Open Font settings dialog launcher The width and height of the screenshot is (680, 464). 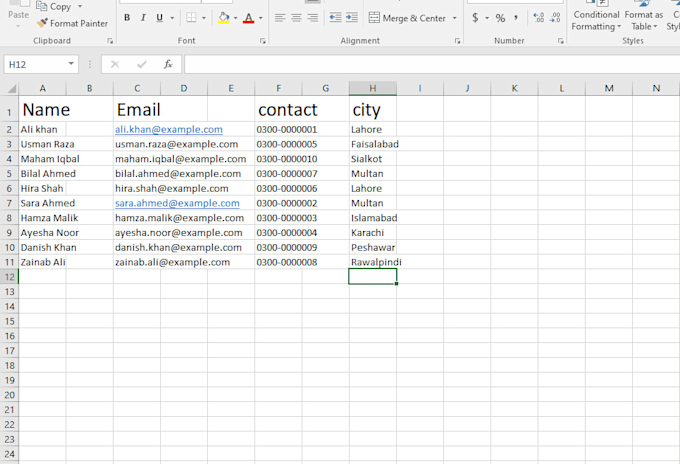[x=262, y=41]
